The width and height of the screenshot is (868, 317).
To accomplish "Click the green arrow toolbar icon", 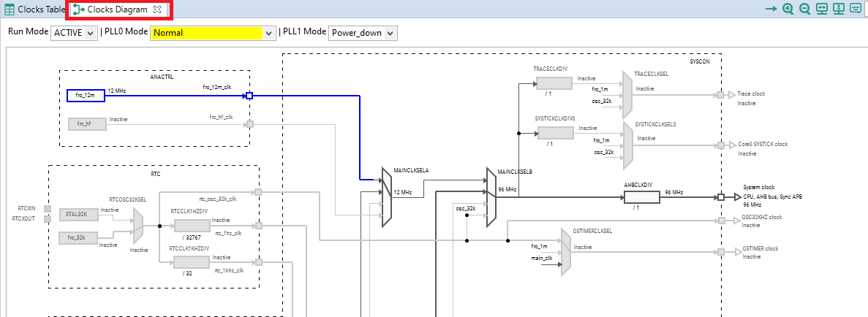I will [x=771, y=9].
